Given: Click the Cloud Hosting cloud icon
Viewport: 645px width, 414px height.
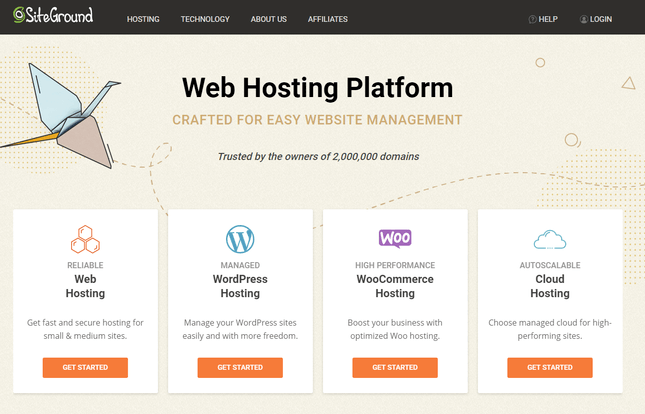Looking at the screenshot, I should coord(550,239).
